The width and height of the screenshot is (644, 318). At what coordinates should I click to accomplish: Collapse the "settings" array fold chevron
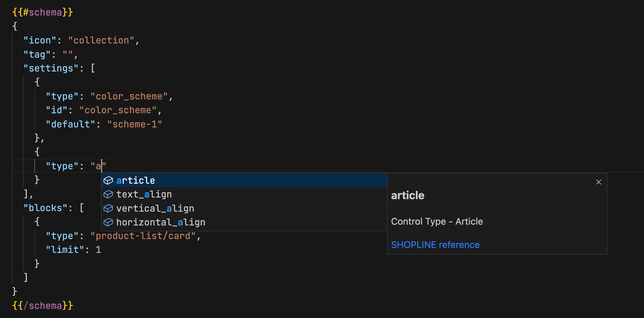click(4, 68)
